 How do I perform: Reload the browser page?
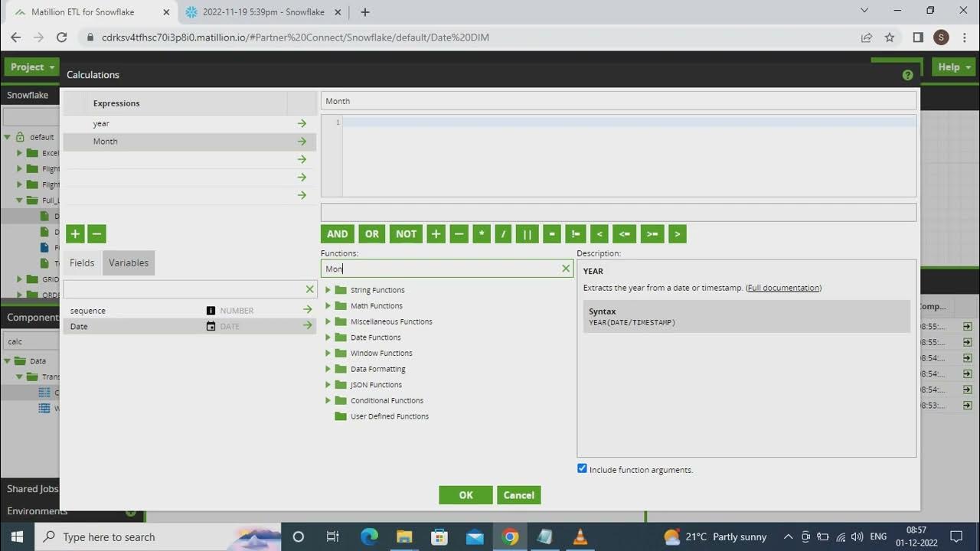click(x=62, y=37)
